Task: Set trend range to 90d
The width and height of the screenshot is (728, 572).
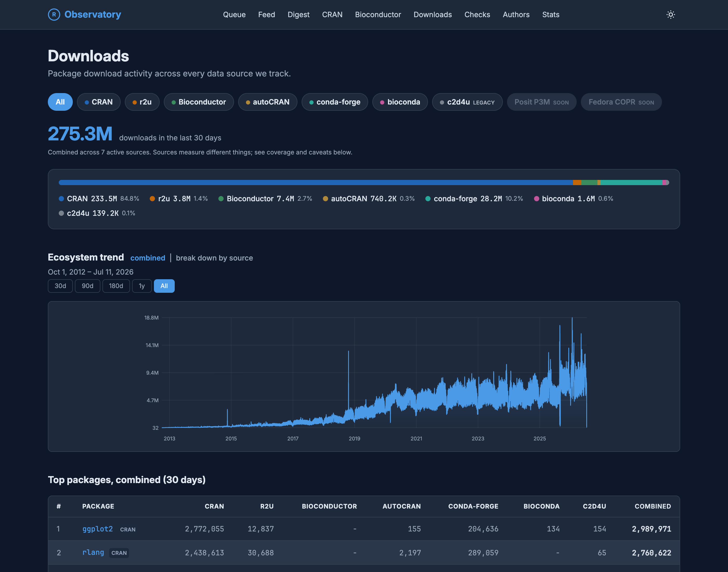Action: (x=87, y=286)
